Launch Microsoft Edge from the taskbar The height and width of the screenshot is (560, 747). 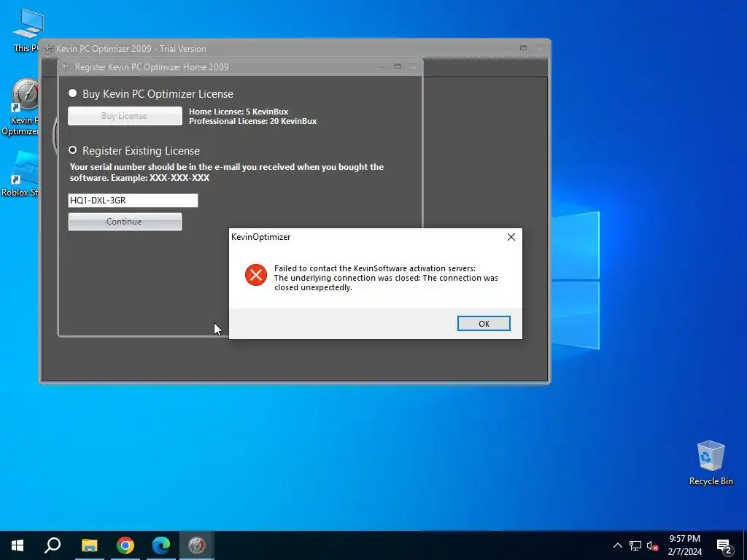click(x=161, y=545)
